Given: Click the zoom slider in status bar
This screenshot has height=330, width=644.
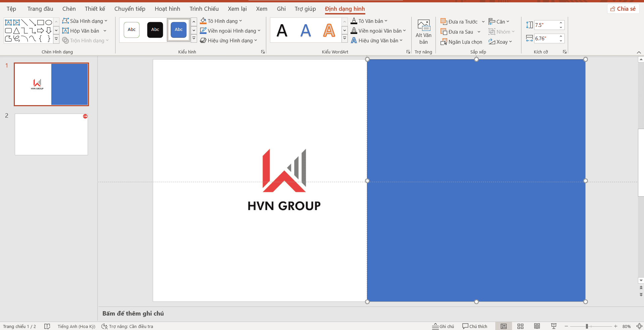Looking at the screenshot, I should (x=587, y=326).
